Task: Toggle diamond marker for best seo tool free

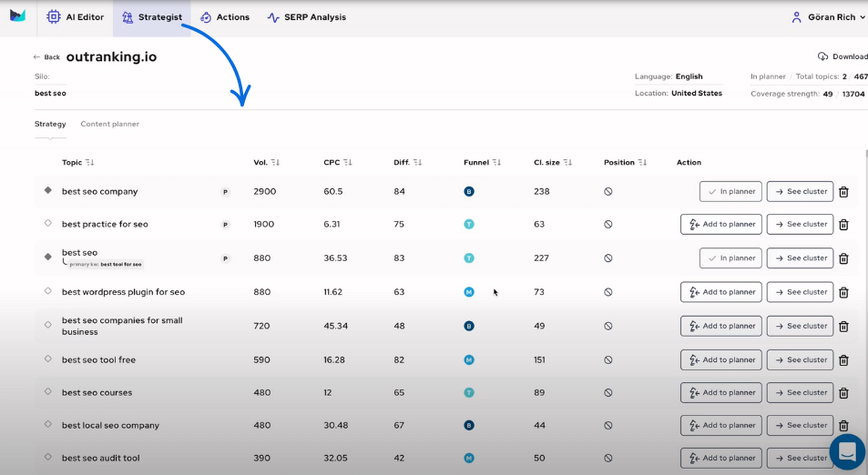Action: 48,359
